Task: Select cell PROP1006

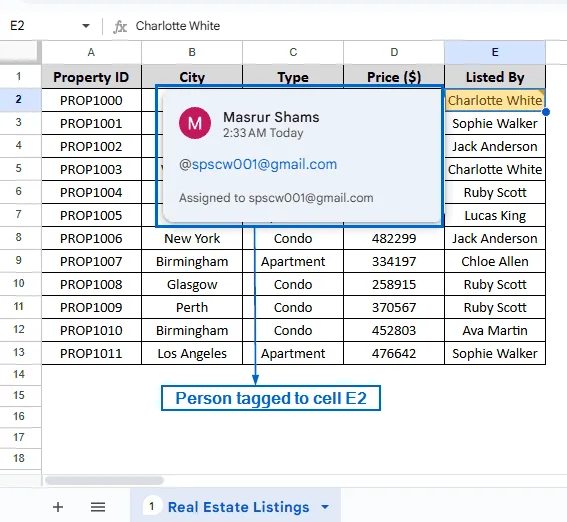Action: pyautogui.click(x=91, y=238)
